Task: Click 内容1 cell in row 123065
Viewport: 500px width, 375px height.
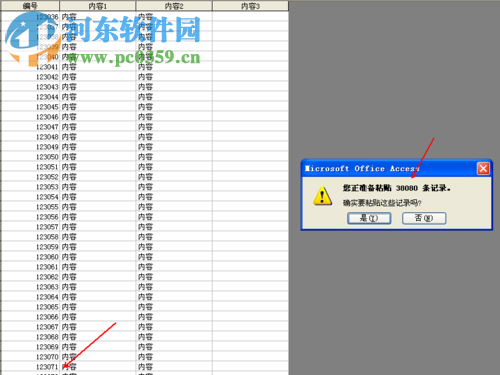Action: pyautogui.click(x=98, y=307)
